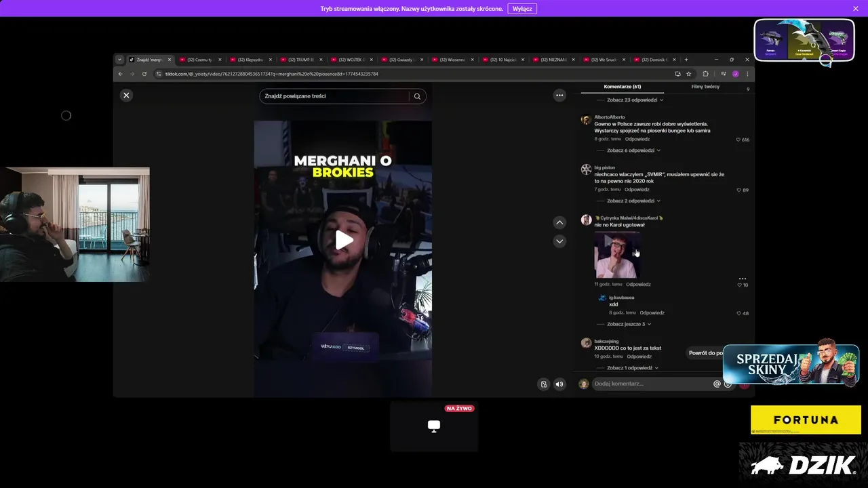The height and width of the screenshot is (488, 868).
Task: Open the browser media control icon
Action: click(724, 74)
